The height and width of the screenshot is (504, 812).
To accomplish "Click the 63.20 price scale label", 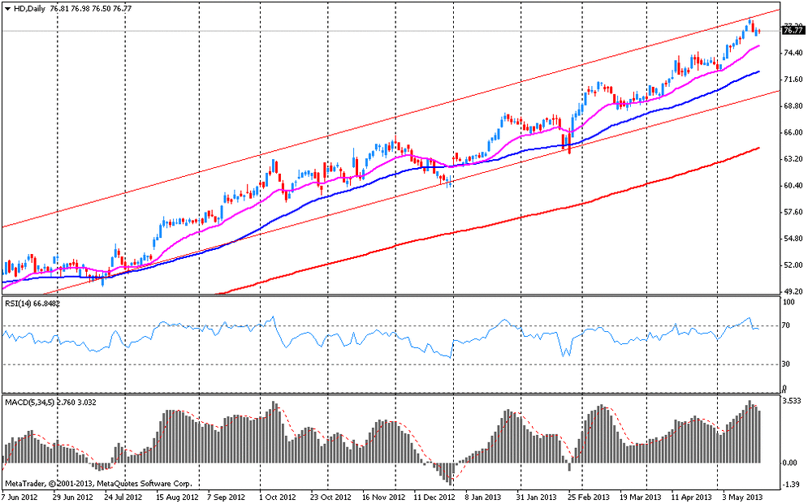I will pos(793,159).
